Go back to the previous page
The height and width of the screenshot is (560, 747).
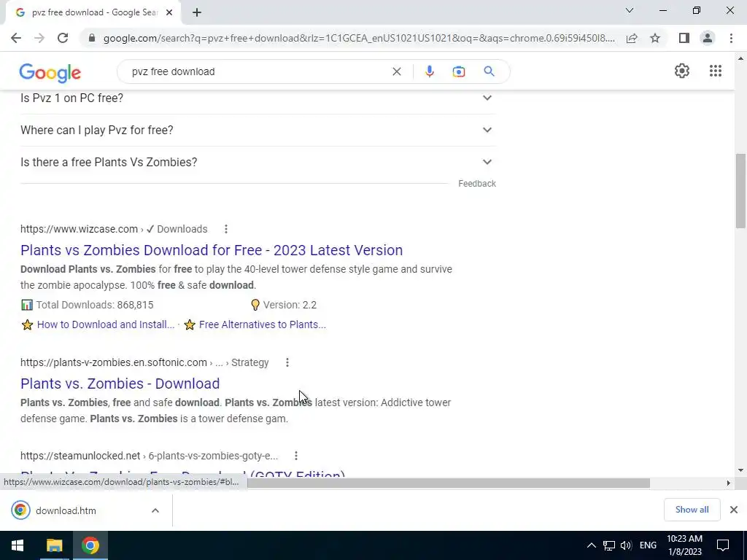pyautogui.click(x=16, y=38)
